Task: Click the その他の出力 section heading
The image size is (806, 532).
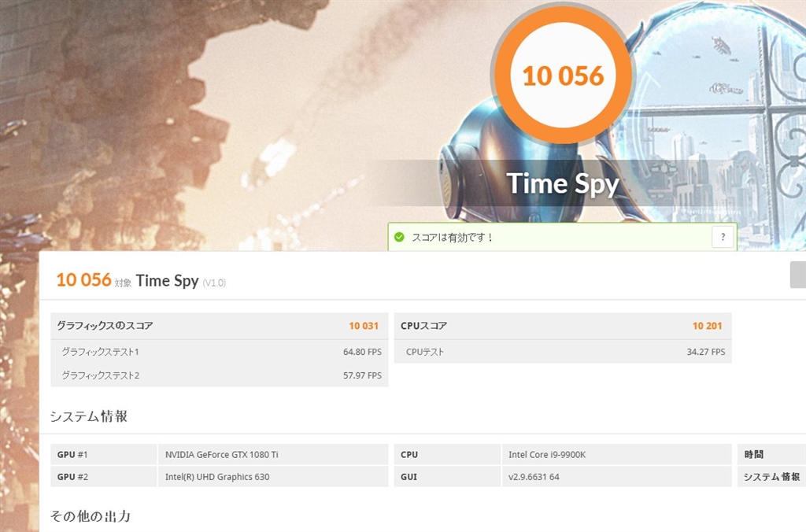Action: click(90, 515)
